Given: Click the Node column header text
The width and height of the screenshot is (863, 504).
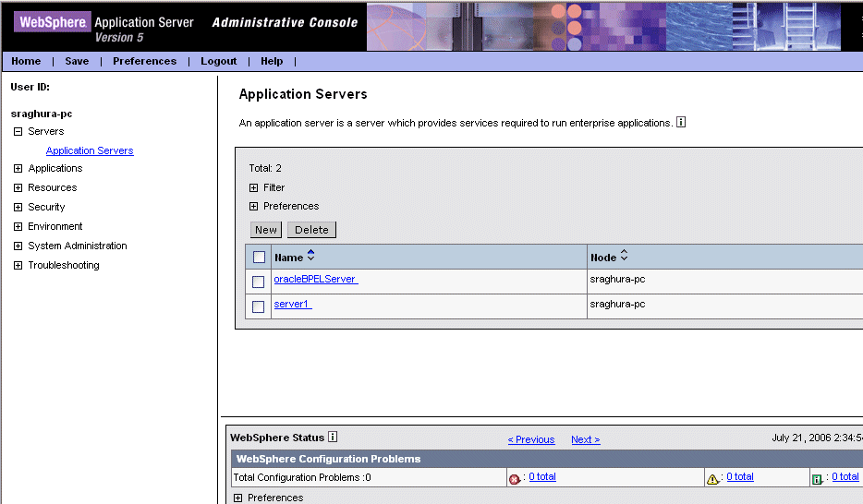Looking at the screenshot, I should [x=603, y=258].
